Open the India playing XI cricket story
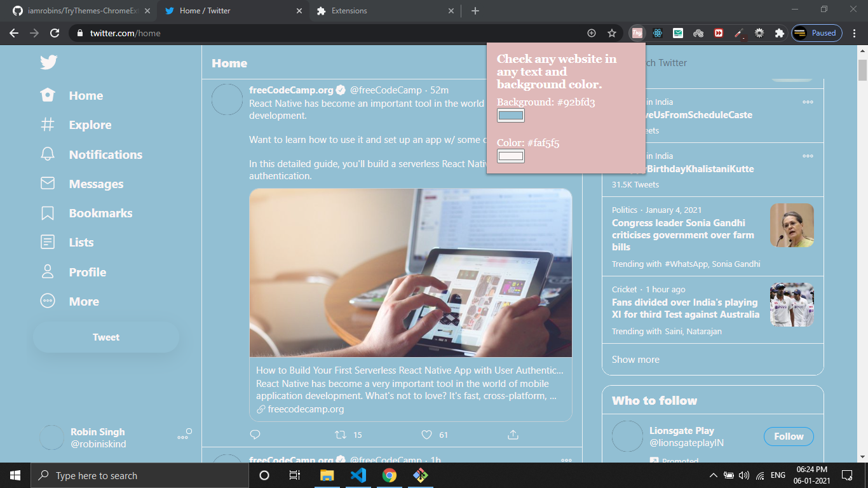Screen dimensions: 868x488 (x=686, y=308)
